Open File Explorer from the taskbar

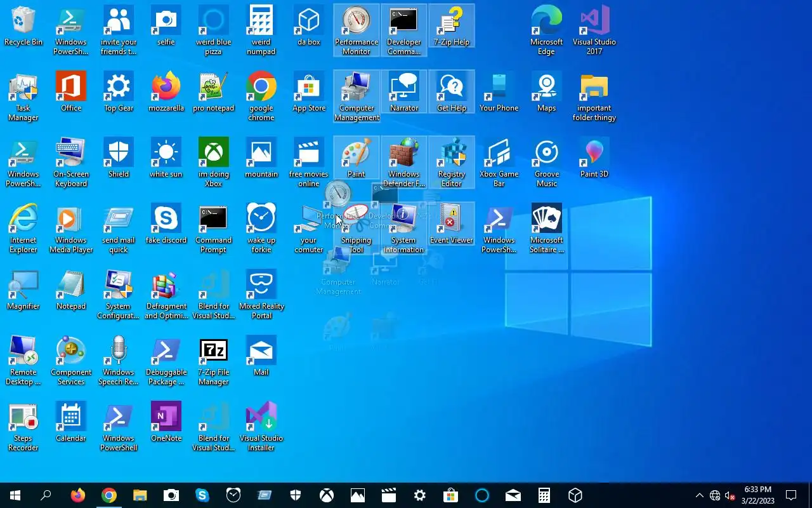click(140, 495)
